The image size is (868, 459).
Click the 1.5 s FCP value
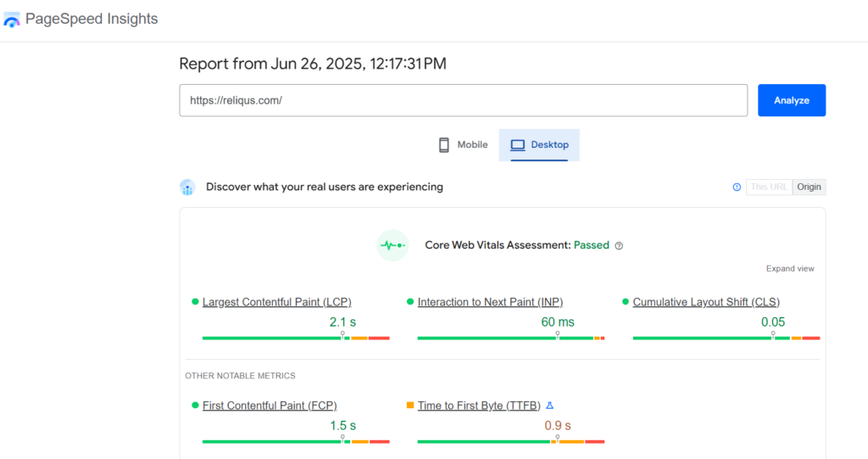click(342, 426)
